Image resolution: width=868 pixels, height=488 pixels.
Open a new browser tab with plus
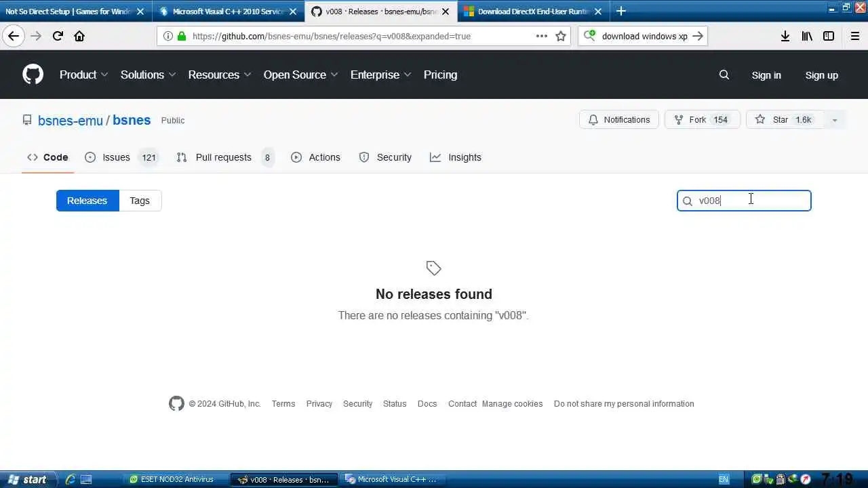pos(621,11)
